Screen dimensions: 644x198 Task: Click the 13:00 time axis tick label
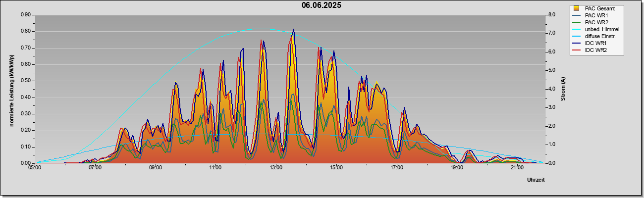click(276, 168)
